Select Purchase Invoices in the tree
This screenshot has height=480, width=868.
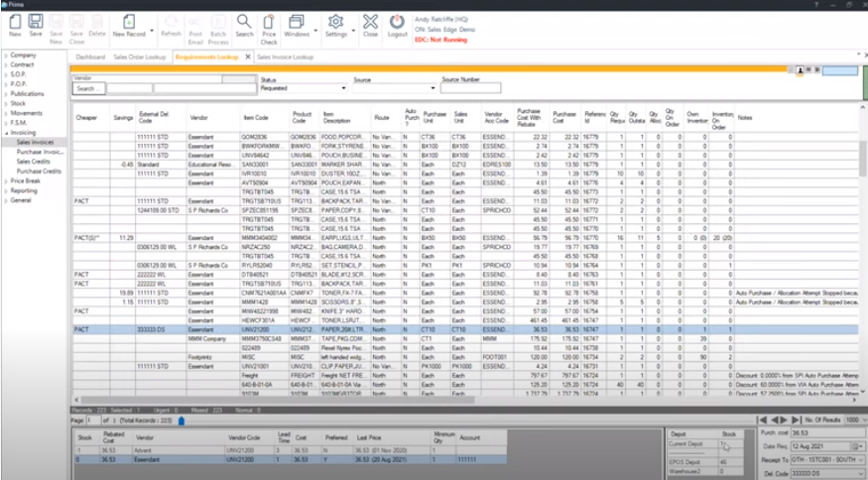[x=40, y=152]
